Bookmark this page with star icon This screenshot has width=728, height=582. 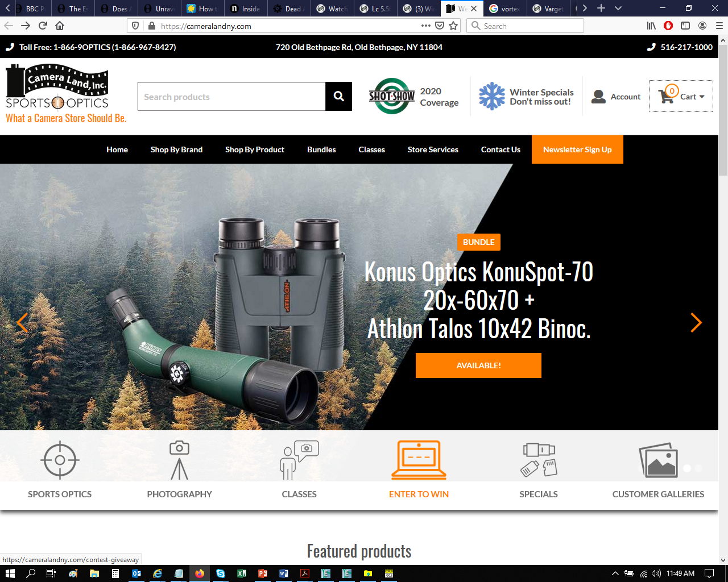pyautogui.click(x=453, y=26)
